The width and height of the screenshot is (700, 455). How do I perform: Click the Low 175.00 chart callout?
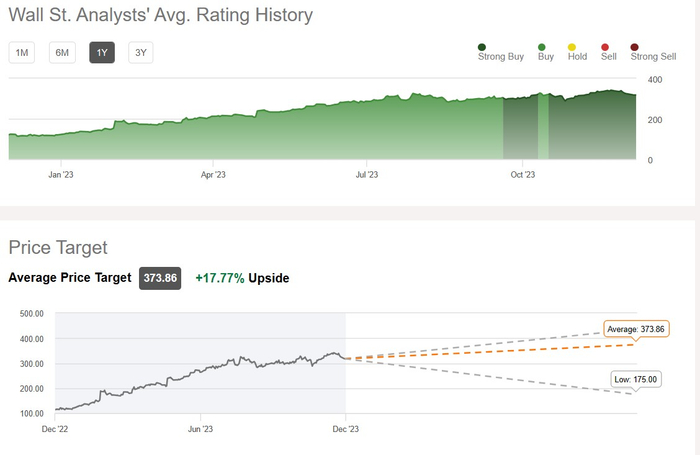(637, 378)
